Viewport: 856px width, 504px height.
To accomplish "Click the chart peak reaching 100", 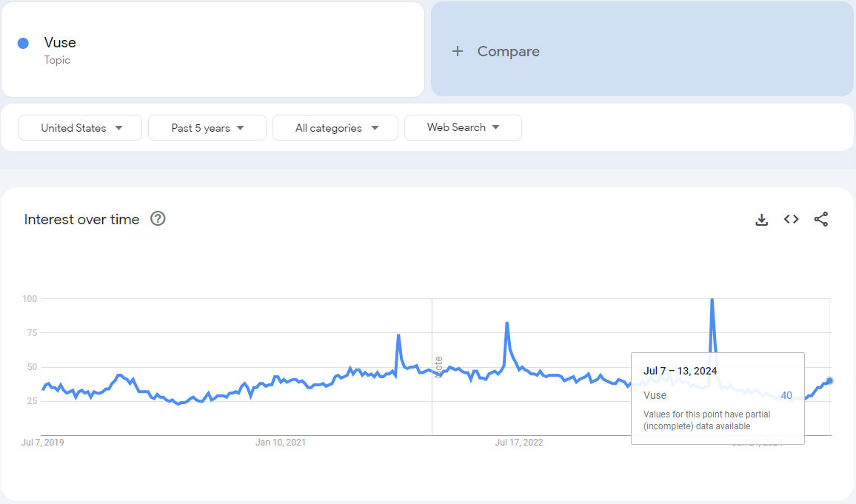I will click(x=712, y=300).
